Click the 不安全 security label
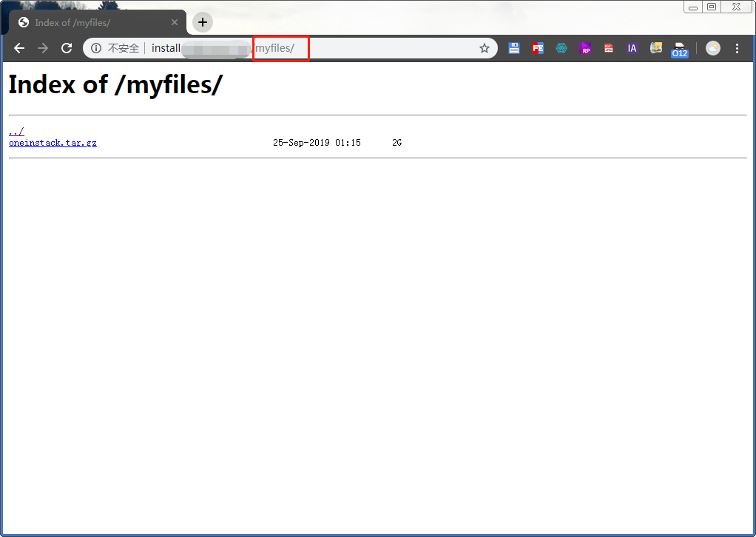 pos(123,48)
